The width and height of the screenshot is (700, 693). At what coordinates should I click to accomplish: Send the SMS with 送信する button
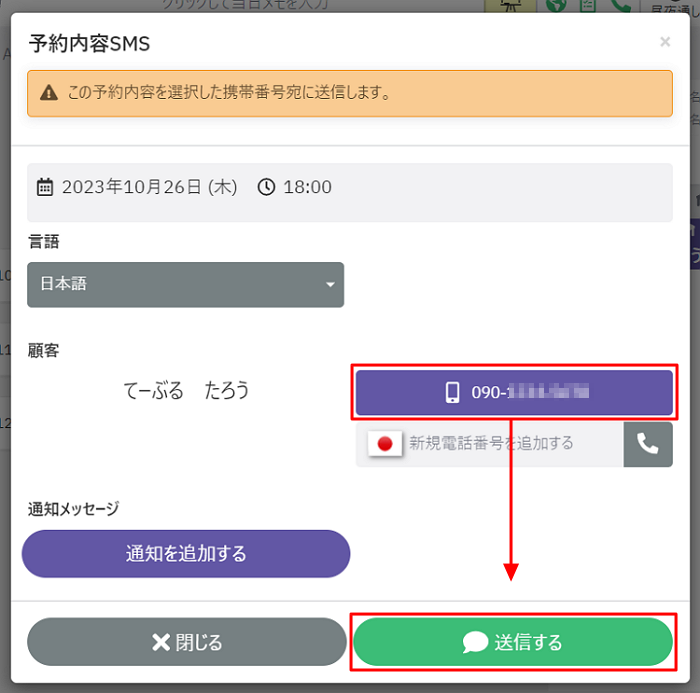click(512, 642)
